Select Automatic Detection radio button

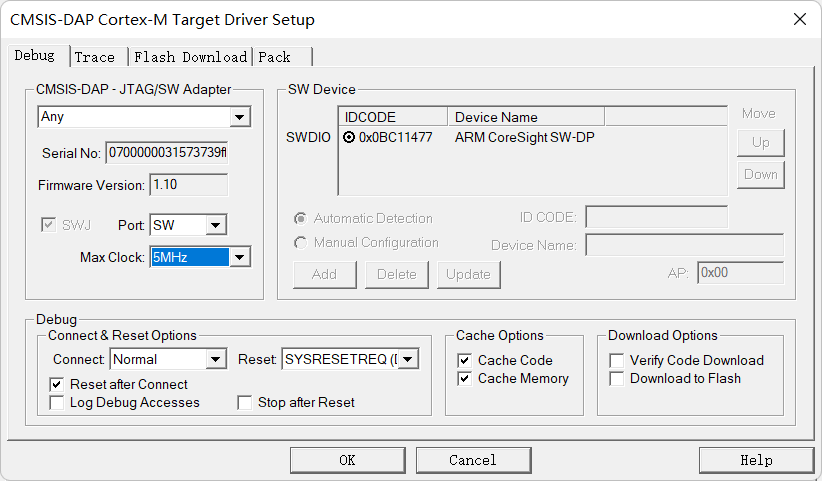click(300, 218)
